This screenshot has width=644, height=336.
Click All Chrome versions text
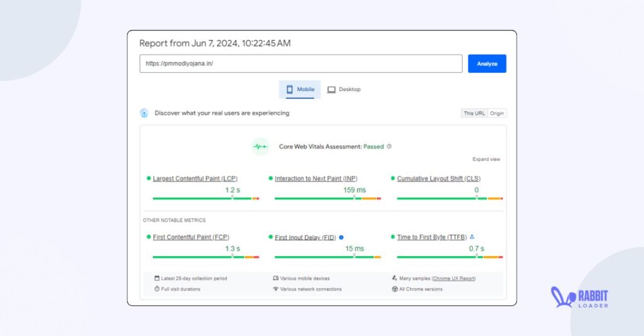(421, 290)
